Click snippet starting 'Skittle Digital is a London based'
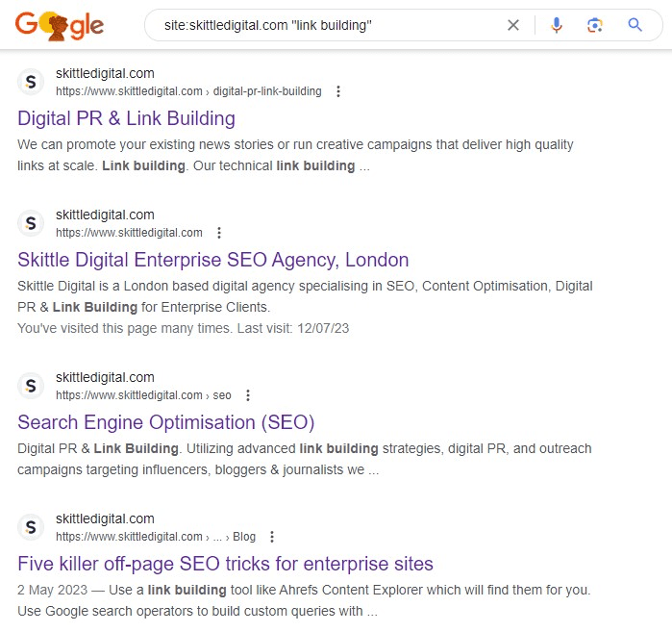 [305, 296]
